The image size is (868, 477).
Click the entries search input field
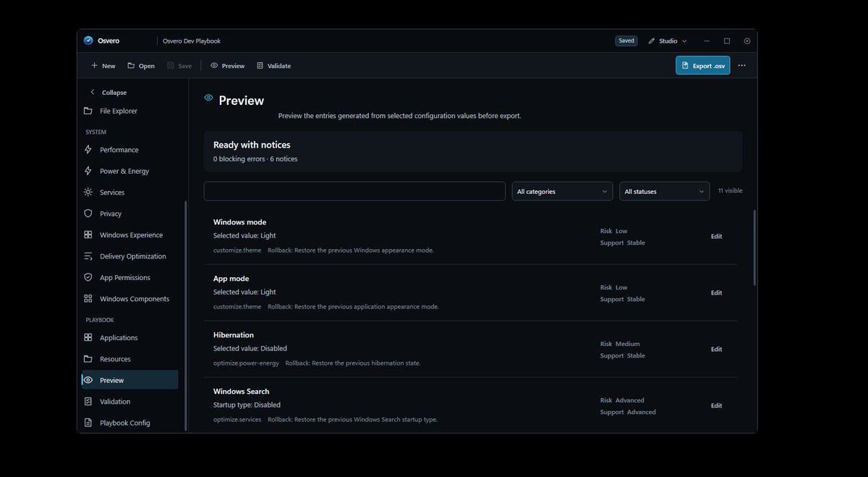[354, 191]
